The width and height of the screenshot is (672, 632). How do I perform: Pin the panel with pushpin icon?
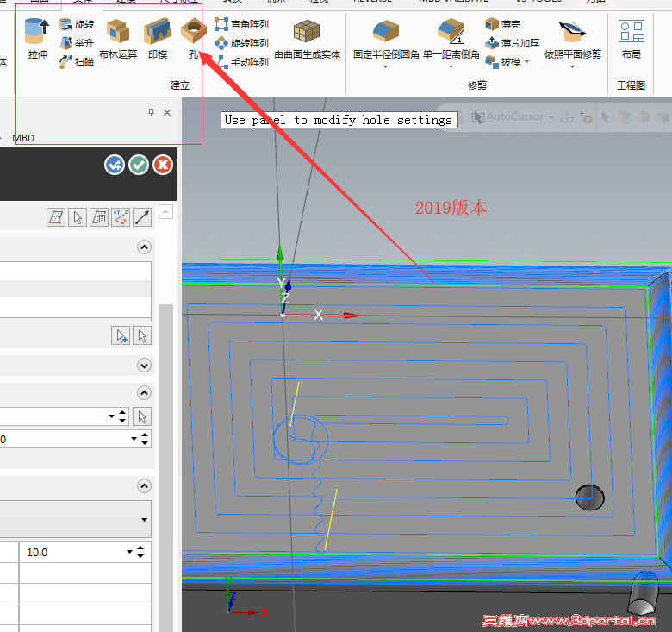[x=151, y=112]
